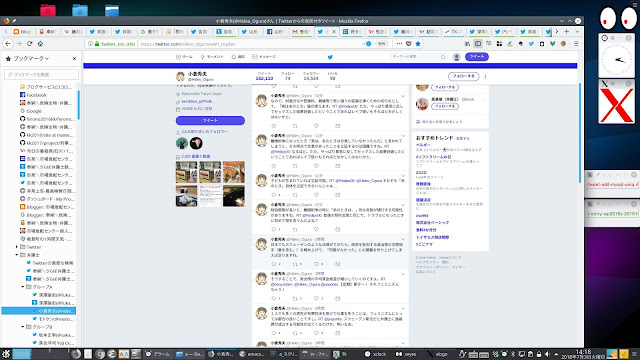Screen dimensions: 640x360
Task: Switch to the Gmail inbox tab
Action: (x=301, y=31)
